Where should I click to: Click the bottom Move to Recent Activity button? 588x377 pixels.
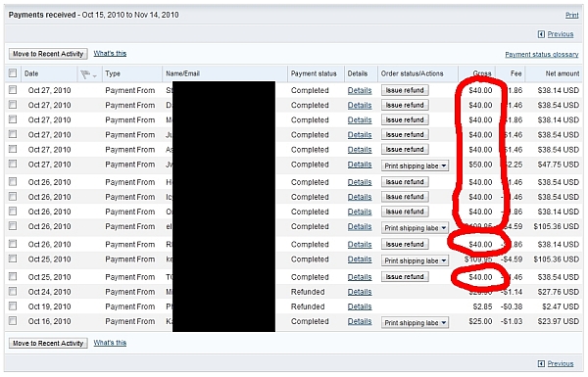pos(48,344)
